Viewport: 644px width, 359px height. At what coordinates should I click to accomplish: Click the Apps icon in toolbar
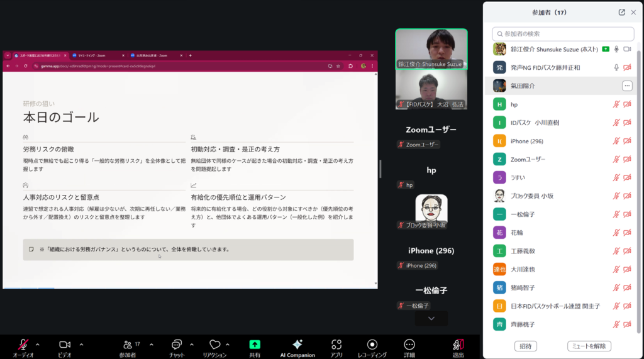click(336, 345)
